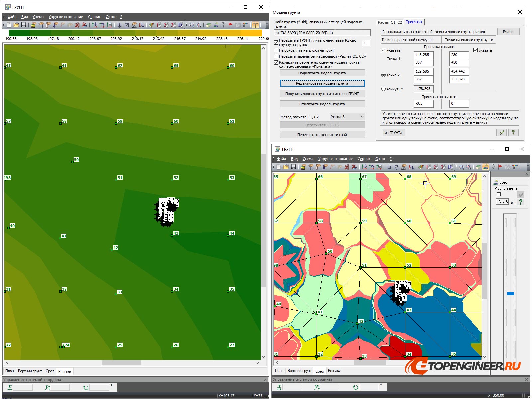Select the Рельеф tab in right ГРУНТ window
Viewport: 532px width, 399px height.
pos(334,371)
